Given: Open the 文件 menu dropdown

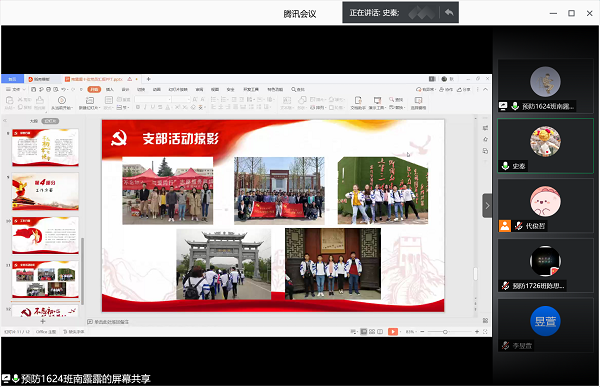Looking at the screenshot, I should pos(16,89).
